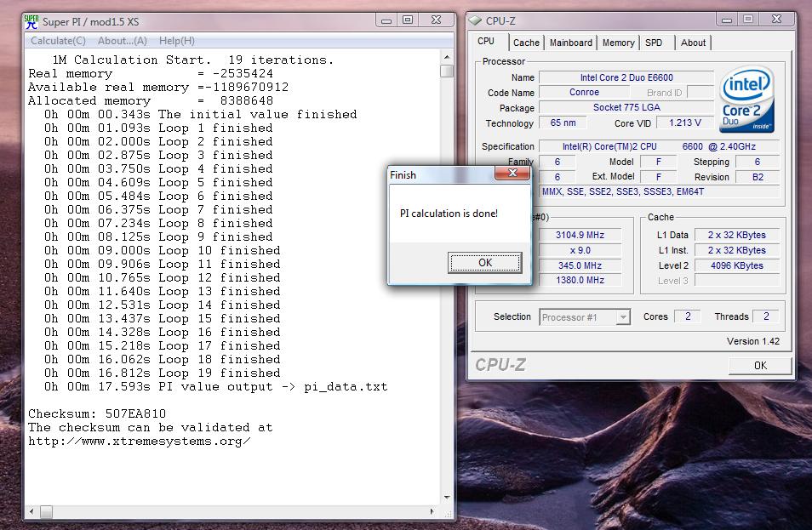Click the '1M Calculation Start. 19 iterations.' line
The height and width of the screenshot is (530, 812).
192,60
